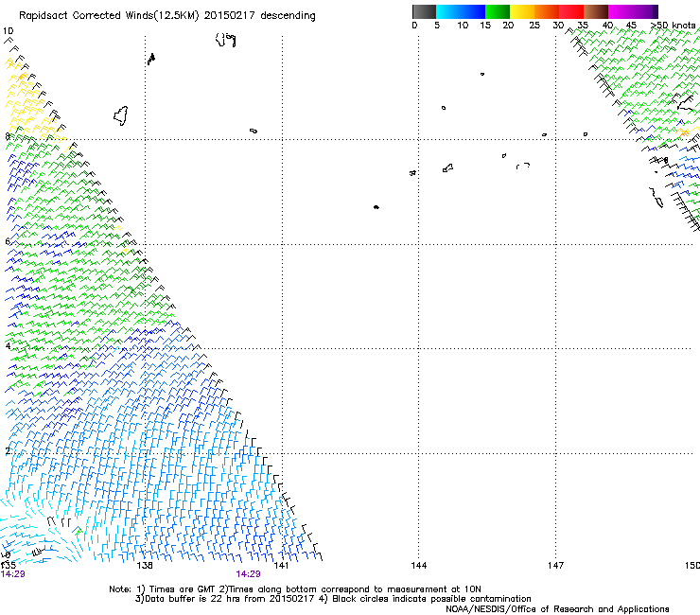The width and height of the screenshot is (700, 615).
Task: Click the longitude label "147" on the bottom axis
Action: pos(556,566)
